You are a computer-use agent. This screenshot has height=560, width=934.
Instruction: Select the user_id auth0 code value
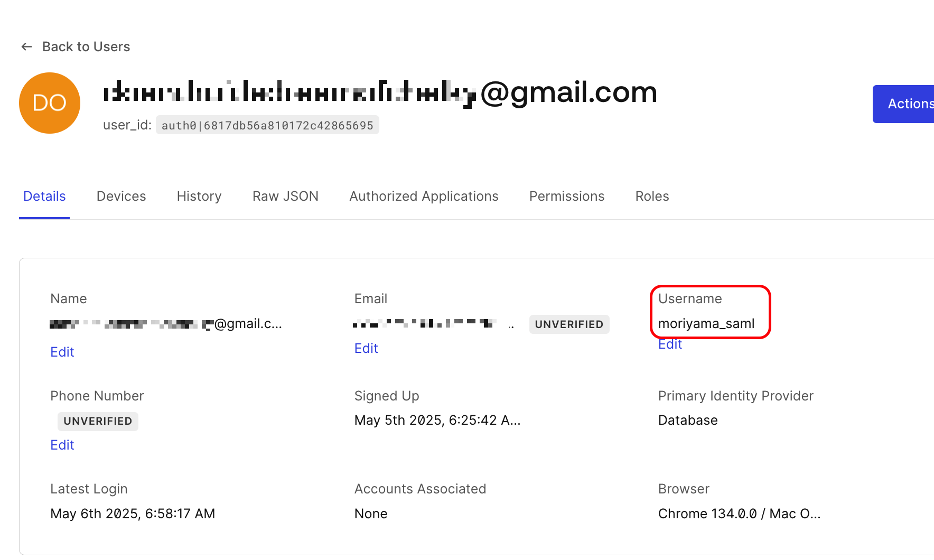[x=267, y=125]
